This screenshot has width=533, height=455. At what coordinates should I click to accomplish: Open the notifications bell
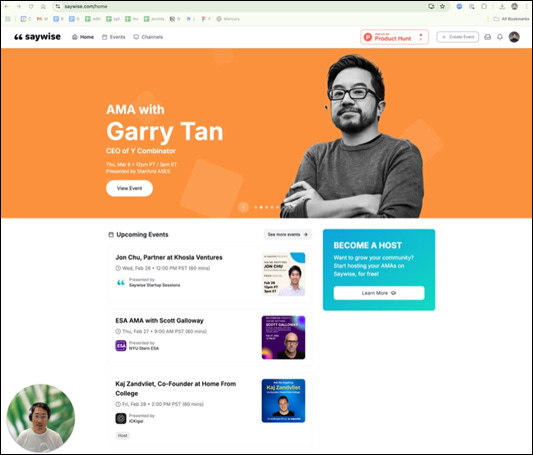(x=500, y=37)
